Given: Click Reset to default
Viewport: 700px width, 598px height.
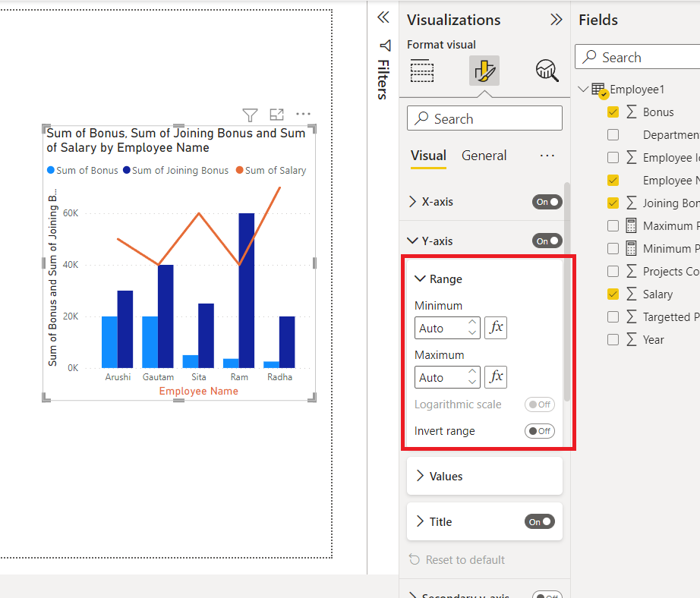Looking at the screenshot, I should click(457, 559).
